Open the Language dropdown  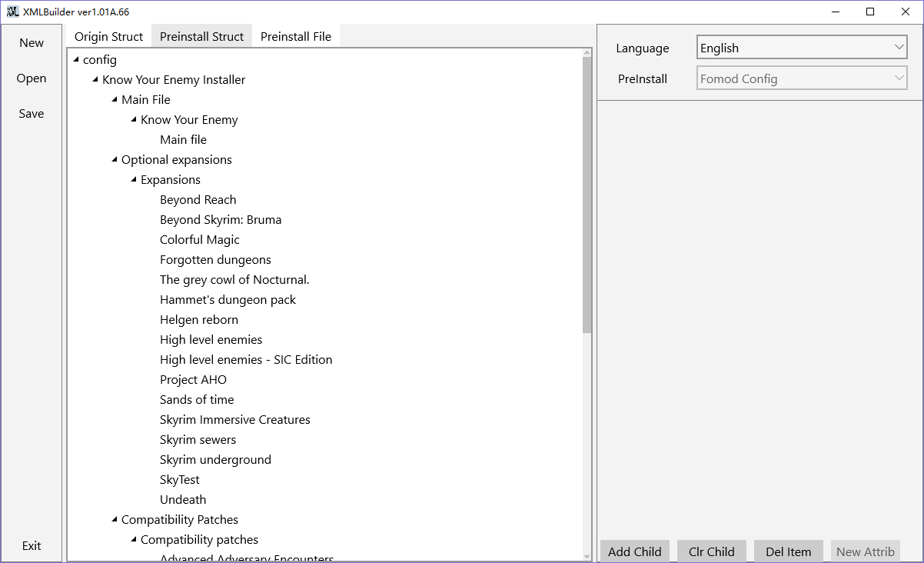pyautogui.click(x=803, y=48)
